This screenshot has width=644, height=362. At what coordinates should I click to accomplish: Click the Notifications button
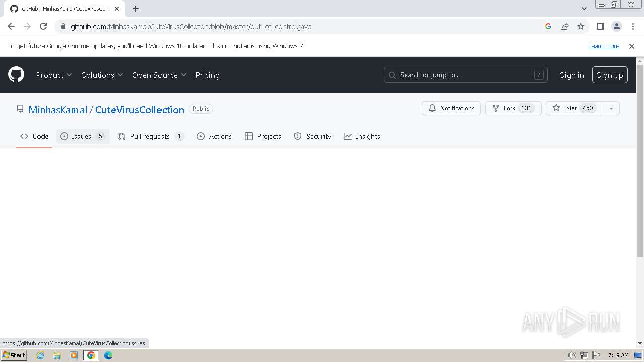pyautogui.click(x=451, y=108)
